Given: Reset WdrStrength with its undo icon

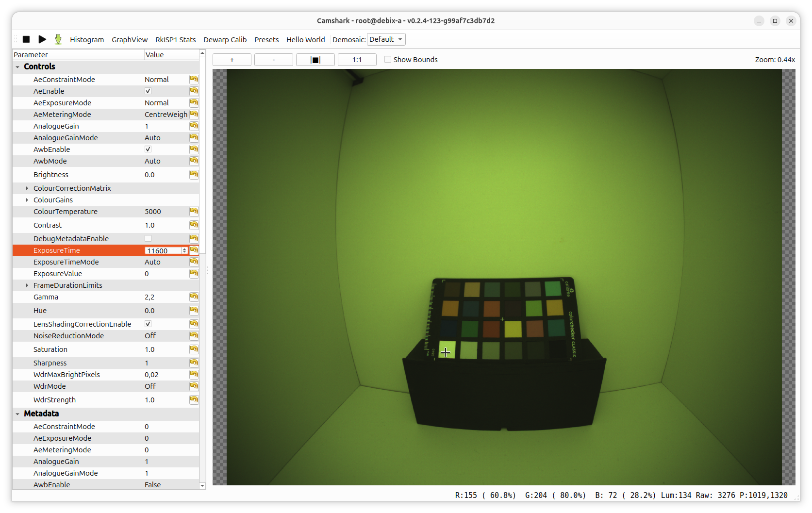Looking at the screenshot, I should (x=194, y=399).
